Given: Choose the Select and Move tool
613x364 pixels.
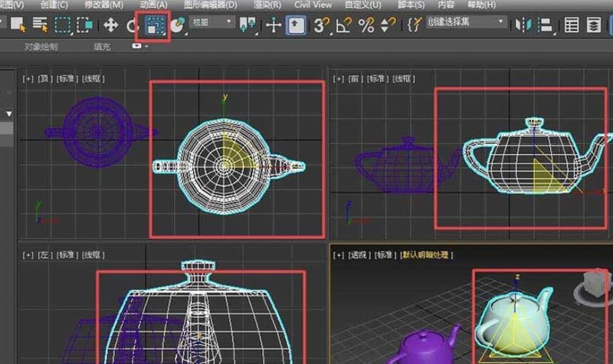Looking at the screenshot, I should pyautogui.click(x=110, y=25).
